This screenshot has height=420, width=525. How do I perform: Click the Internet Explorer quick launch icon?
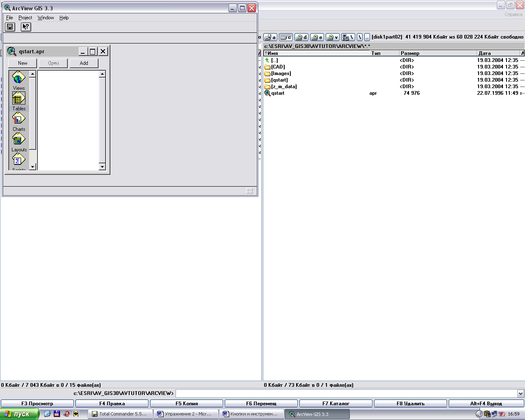(x=47, y=414)
